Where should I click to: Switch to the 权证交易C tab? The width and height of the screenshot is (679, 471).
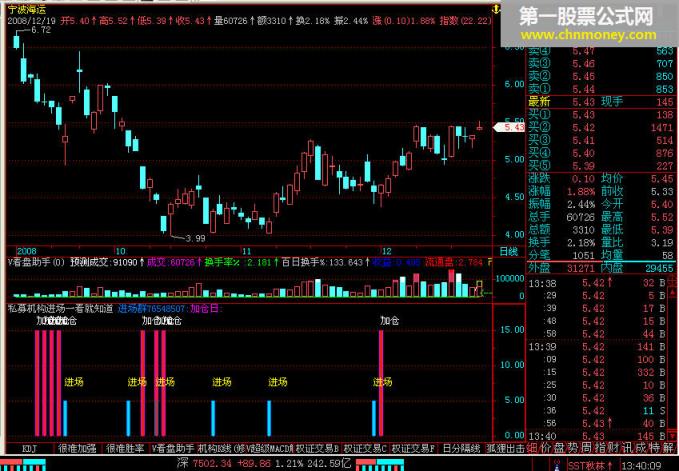365,448
